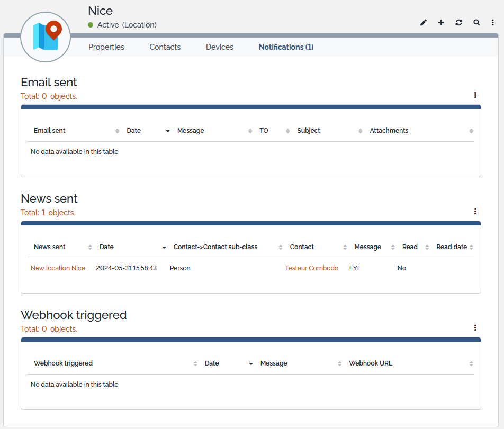Screen dimensions: 504x429
Task: Refresh the page with the reload icon
Action: pos(458,23)
